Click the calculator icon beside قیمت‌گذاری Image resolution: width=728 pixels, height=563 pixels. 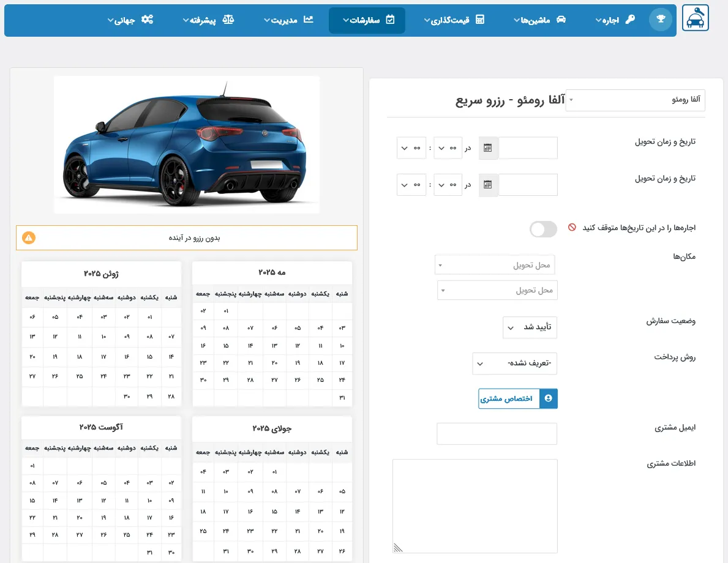(x=480, y=20)
